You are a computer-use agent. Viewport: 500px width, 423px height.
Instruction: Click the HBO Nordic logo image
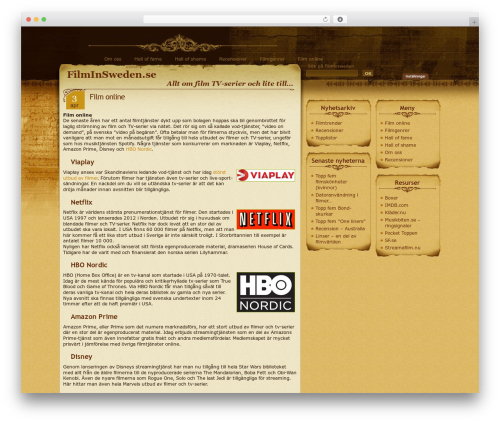click(x=266, y=292)
